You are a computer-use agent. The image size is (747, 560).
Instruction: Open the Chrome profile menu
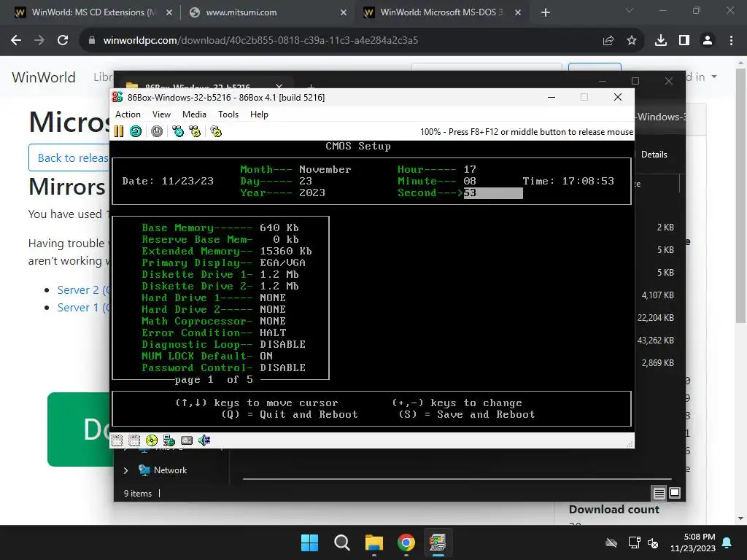coord(708,41)
